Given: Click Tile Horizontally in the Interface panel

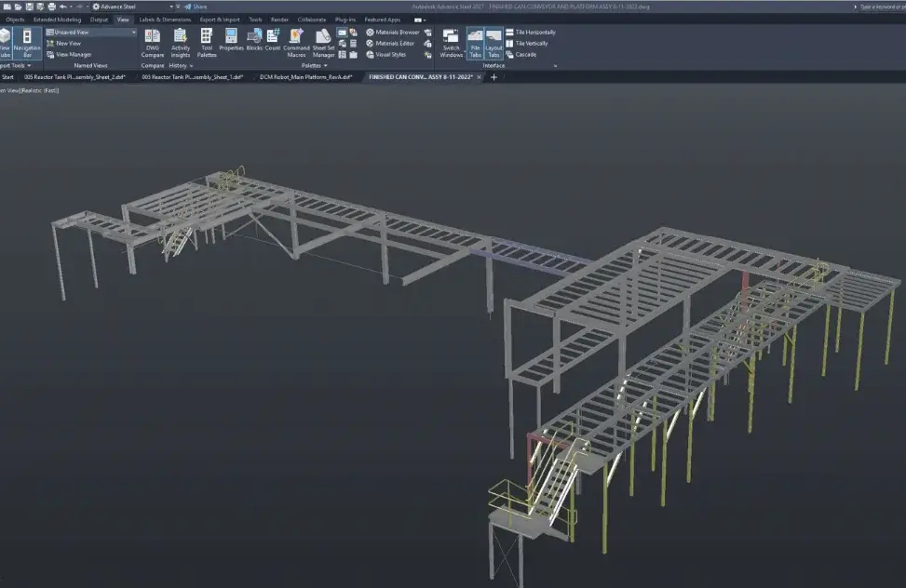Looking at the screenshot, I should (x=531, y=33).
